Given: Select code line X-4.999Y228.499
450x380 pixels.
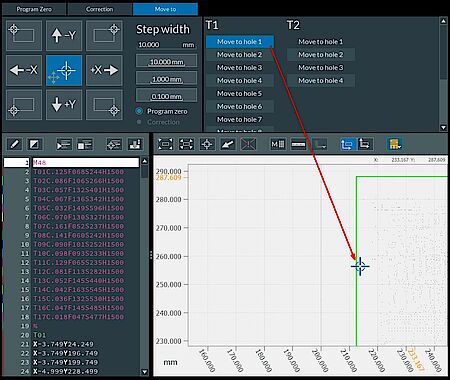Looking at the screenshot, I should coord(65,371).
